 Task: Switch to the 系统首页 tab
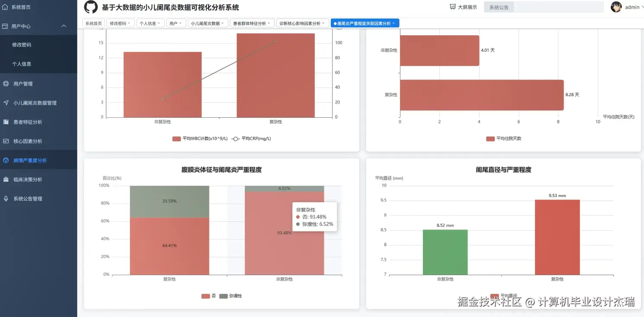pyautogui.click(x=94, y=23)
